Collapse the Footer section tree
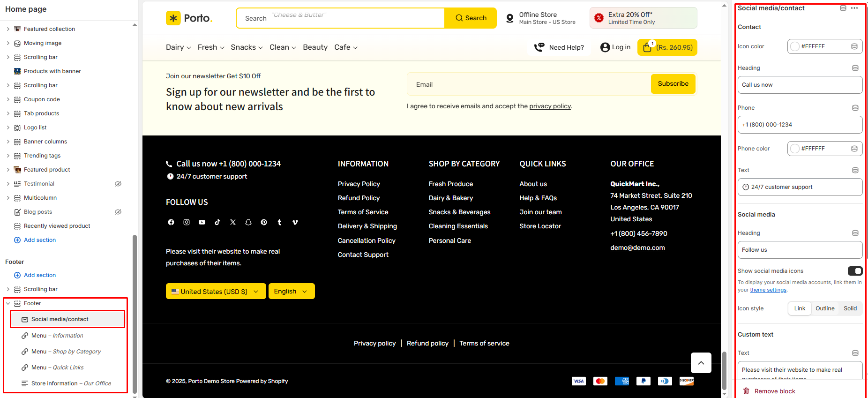This screenshot has height=398, width=868. coord(8,303)
